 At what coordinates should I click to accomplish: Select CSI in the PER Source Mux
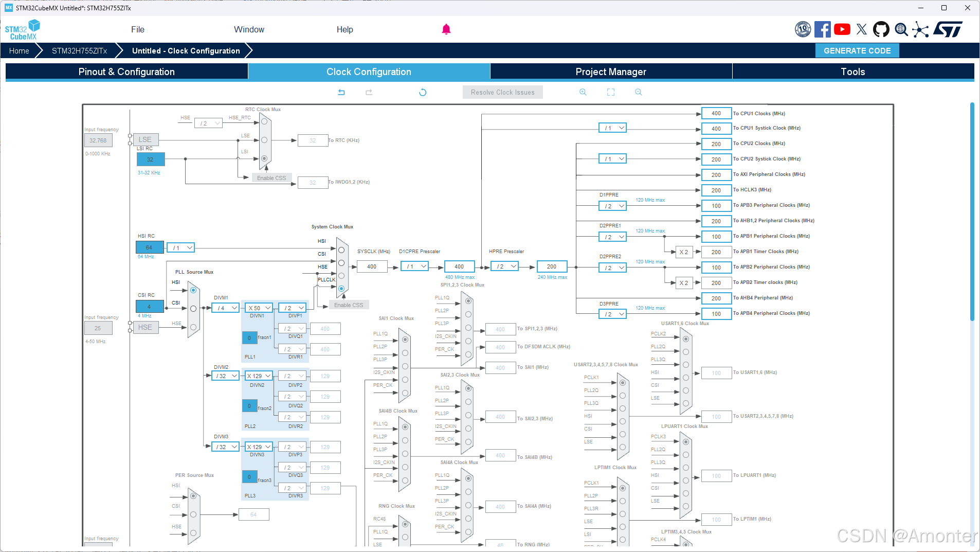pos(193,514)
